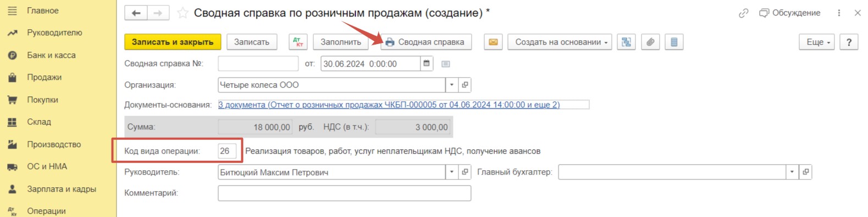Click the НДС value 3 000,00

tap(412, 127)
